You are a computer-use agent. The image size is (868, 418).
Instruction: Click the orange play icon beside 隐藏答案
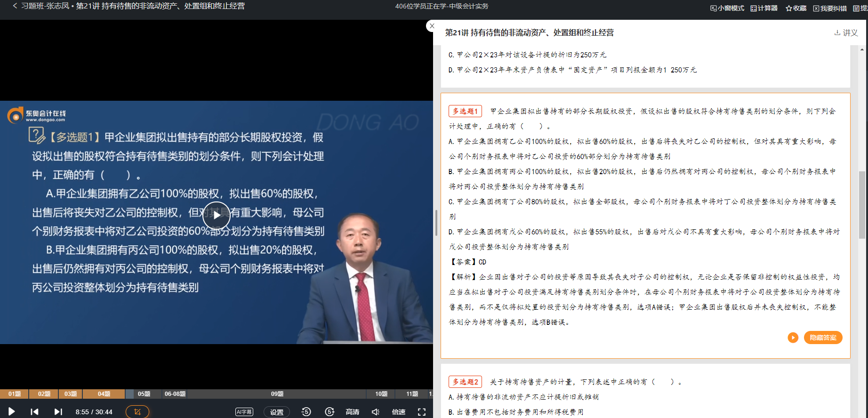click(x=793, y=338)
